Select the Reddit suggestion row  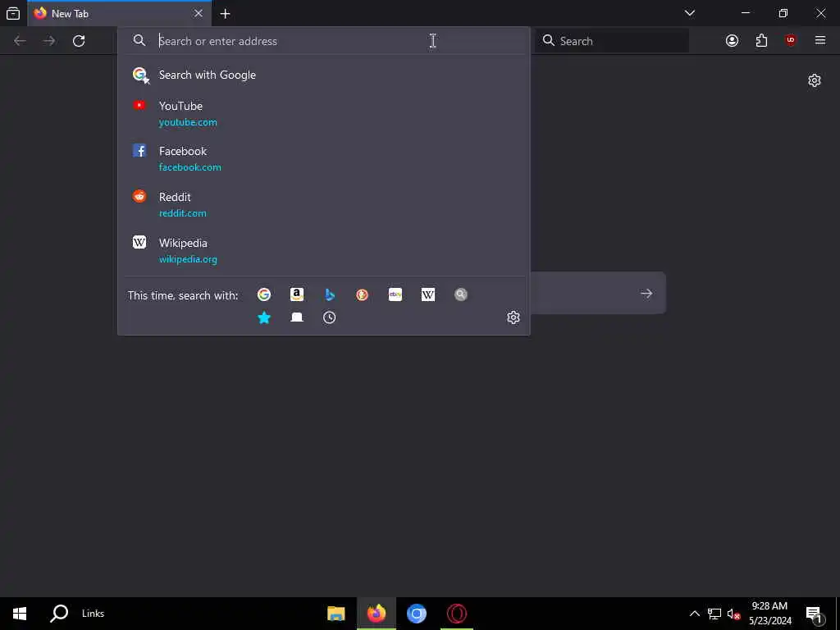(x=323, y=204)
